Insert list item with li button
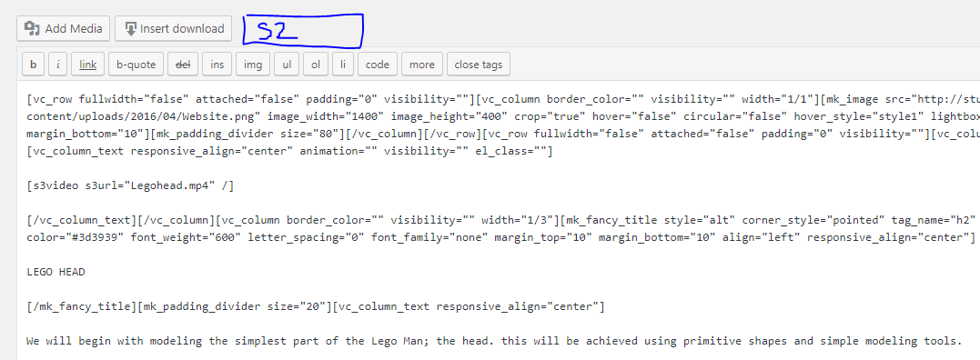 342,65
